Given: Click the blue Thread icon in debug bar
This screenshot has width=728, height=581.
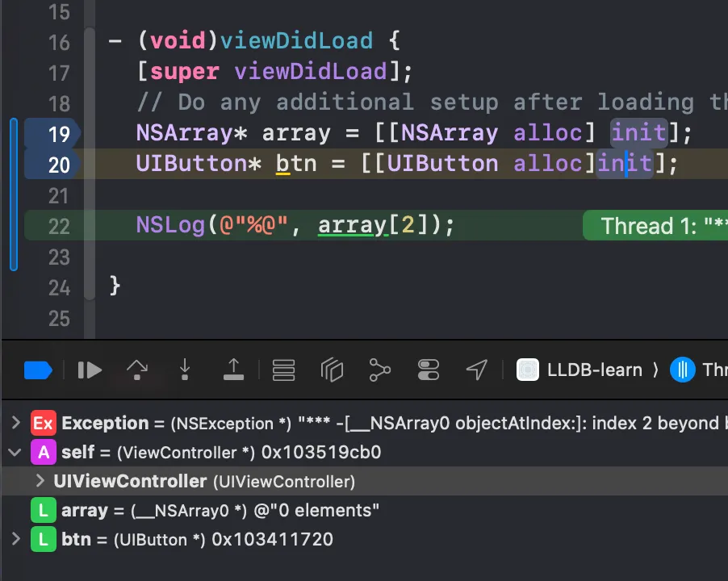Looking at the screenshot, I should point(683,370).
